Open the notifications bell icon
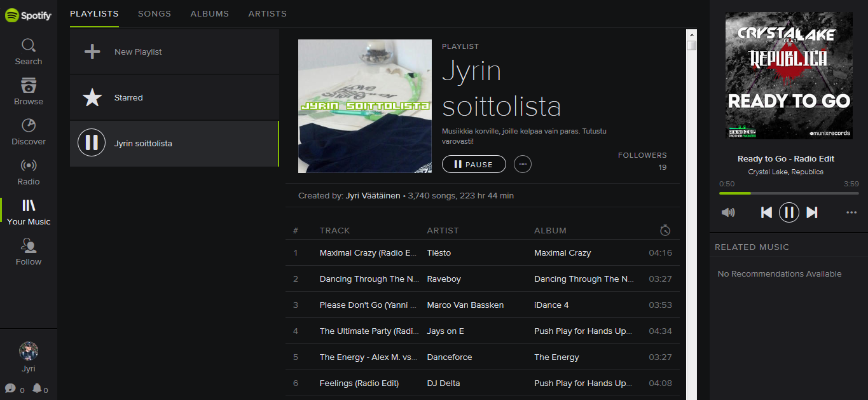 click(x=37, y=388)
